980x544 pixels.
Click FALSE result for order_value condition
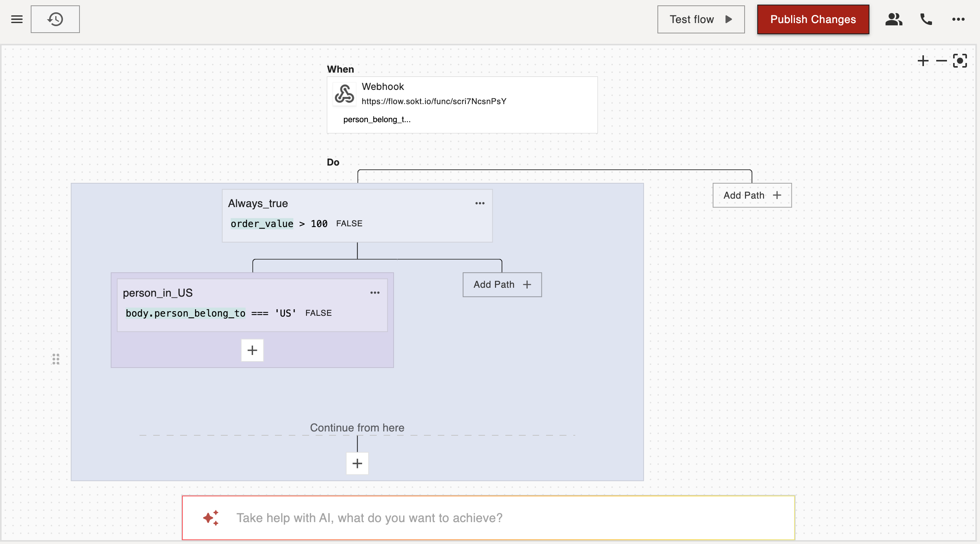click(349, 224)
